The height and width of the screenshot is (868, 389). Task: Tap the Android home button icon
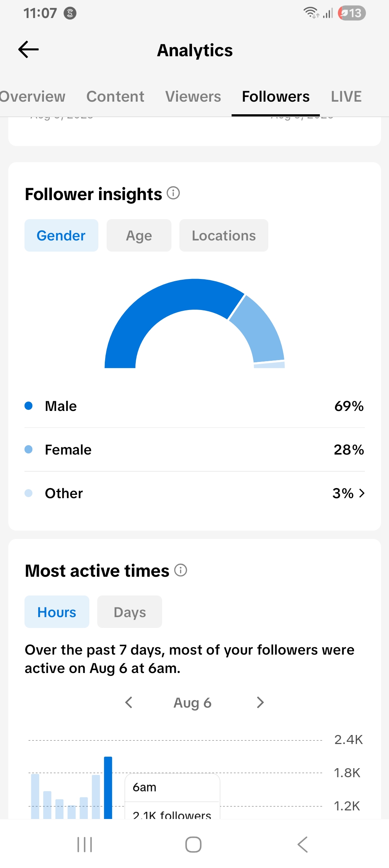pos(193,845)
